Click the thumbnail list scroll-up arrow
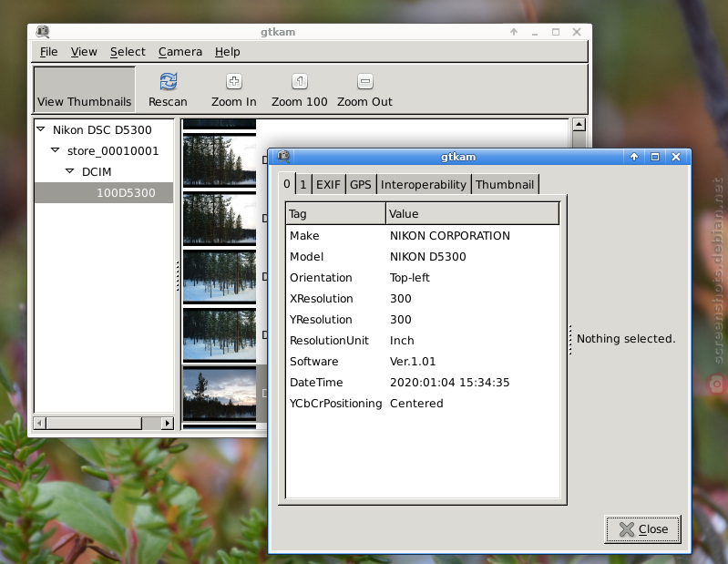728x564 pixels. pos(579,125)
